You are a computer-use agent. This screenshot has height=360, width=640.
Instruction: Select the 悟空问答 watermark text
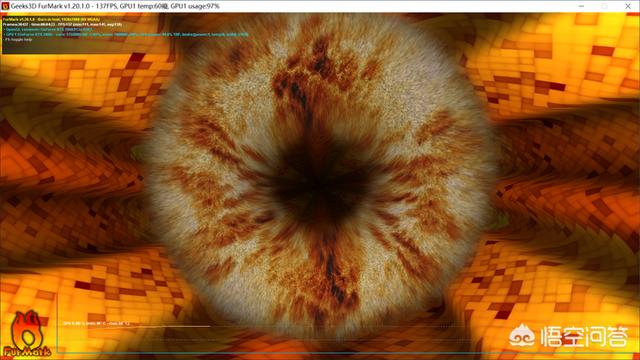pos(584,337)
